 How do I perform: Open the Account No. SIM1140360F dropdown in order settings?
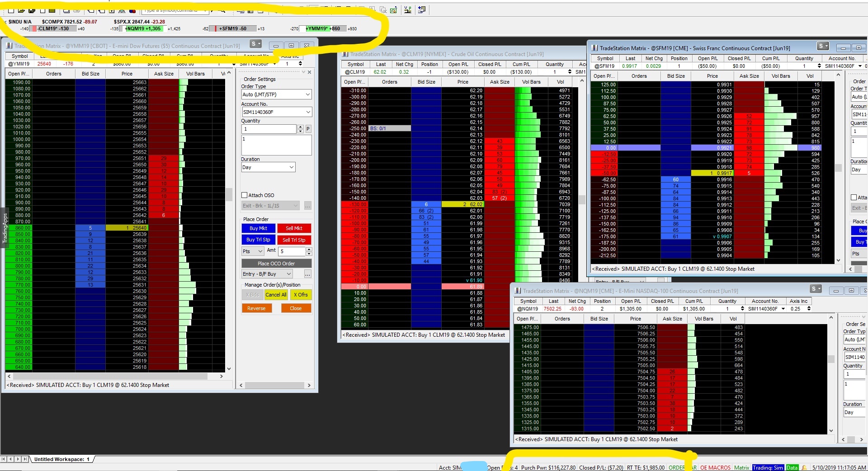click(x=276, y=112)
